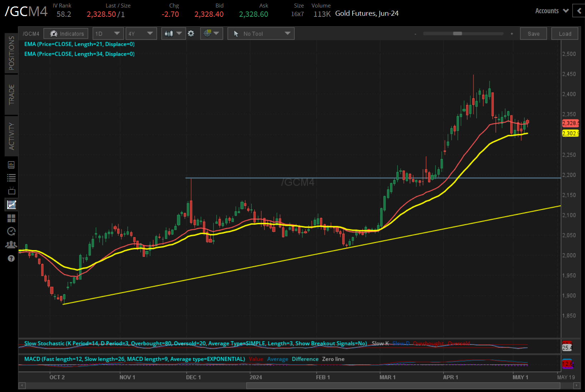
Task: Click the zoom in plus button
Action: point(512,34)
